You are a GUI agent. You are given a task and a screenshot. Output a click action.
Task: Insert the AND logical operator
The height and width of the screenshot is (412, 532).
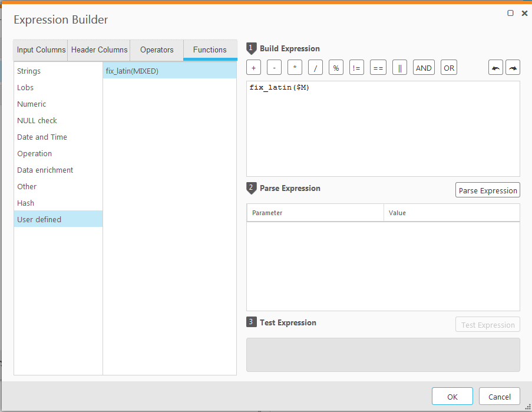424,68
